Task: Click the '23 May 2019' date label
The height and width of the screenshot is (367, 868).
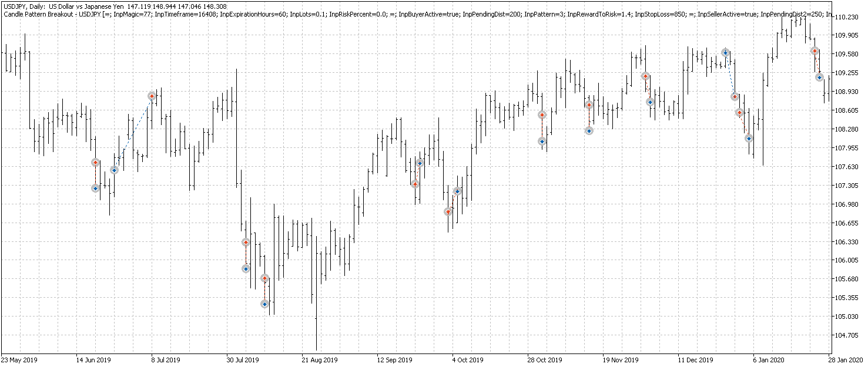Action: point(19,360)
